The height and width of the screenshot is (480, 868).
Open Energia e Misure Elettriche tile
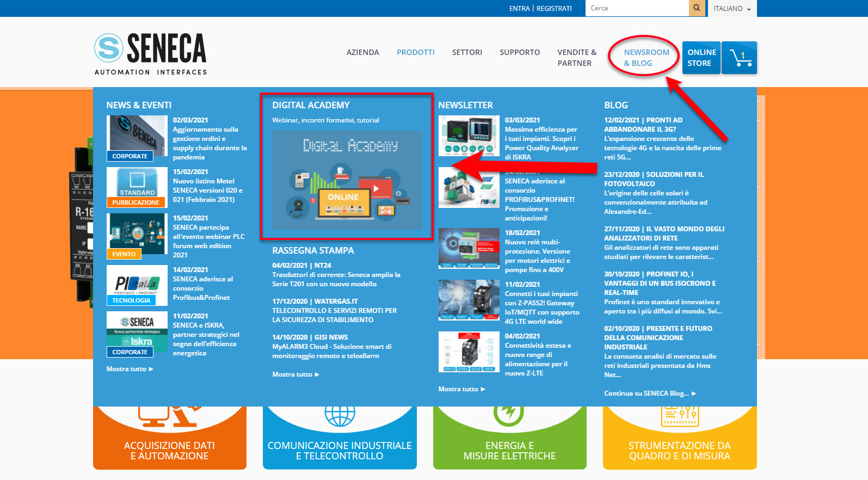pyautogui.click(x=510, y=438)
